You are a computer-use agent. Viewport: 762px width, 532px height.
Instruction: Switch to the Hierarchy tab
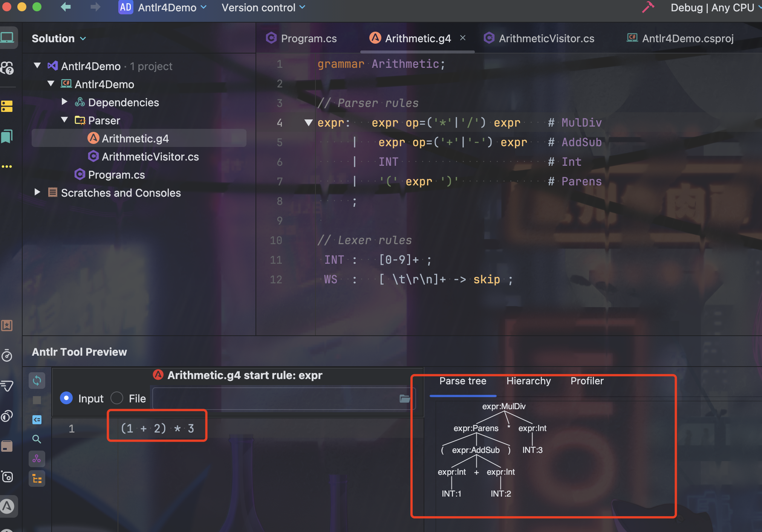528,381
